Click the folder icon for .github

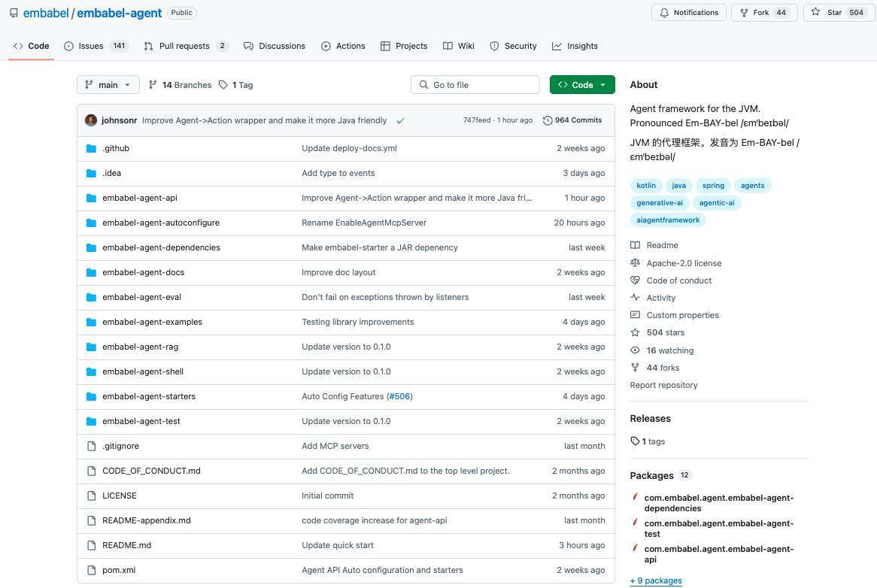(x=91, y=149)
